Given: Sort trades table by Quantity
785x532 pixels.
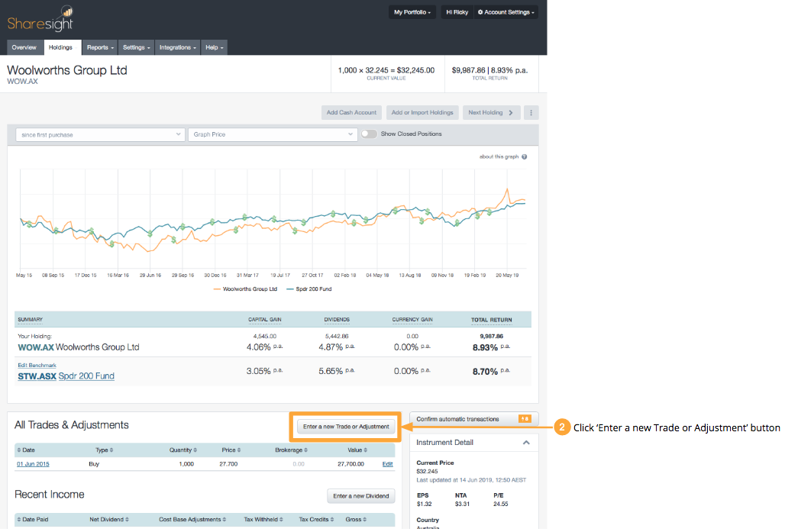Looking at the screenshot, I should click(183, 450).
